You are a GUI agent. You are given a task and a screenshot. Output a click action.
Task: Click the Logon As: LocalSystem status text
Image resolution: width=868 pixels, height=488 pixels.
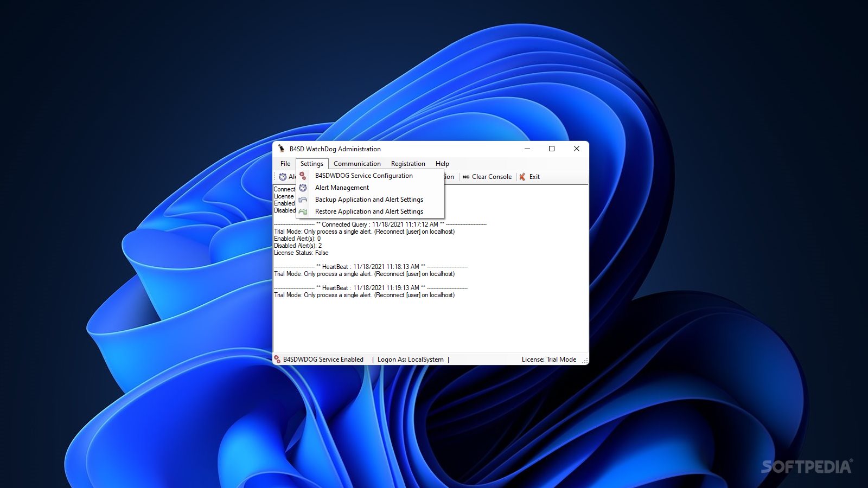click(411, 359)
